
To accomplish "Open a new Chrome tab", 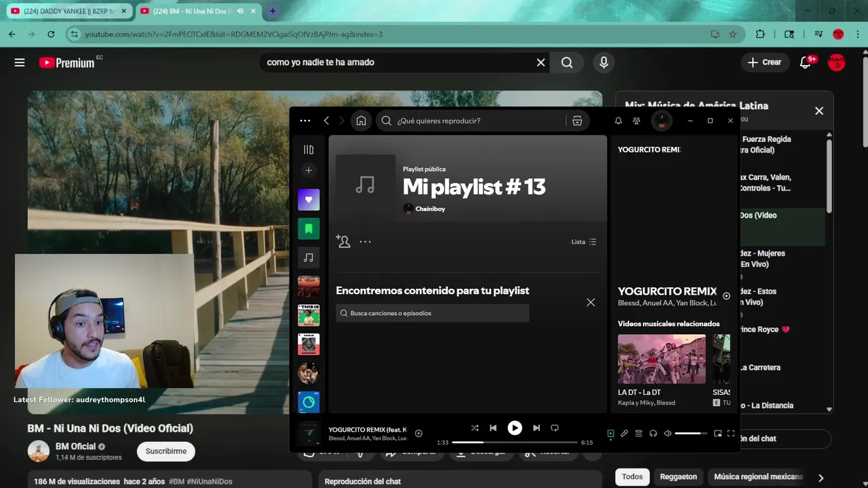I will (273, 11).
